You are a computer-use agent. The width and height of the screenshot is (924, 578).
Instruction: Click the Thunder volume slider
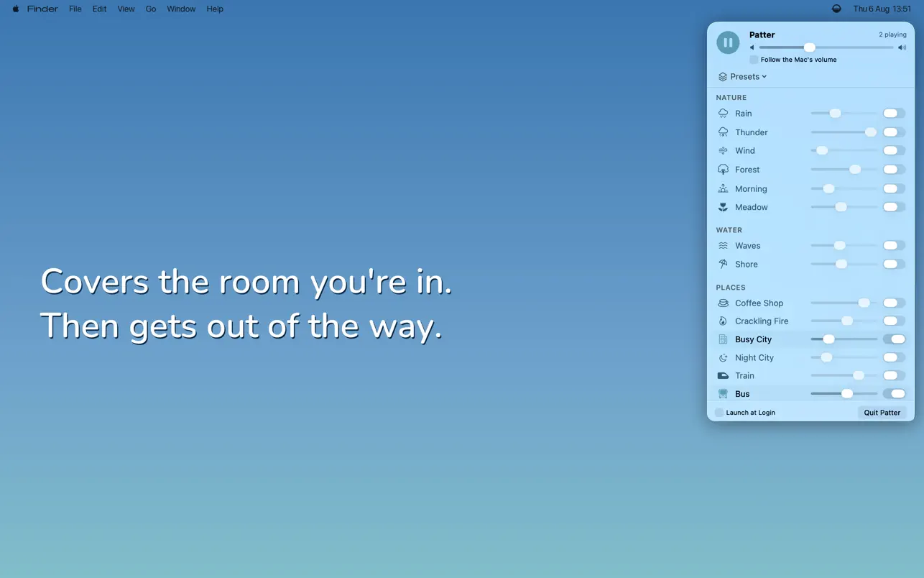[x=844, y=132]
